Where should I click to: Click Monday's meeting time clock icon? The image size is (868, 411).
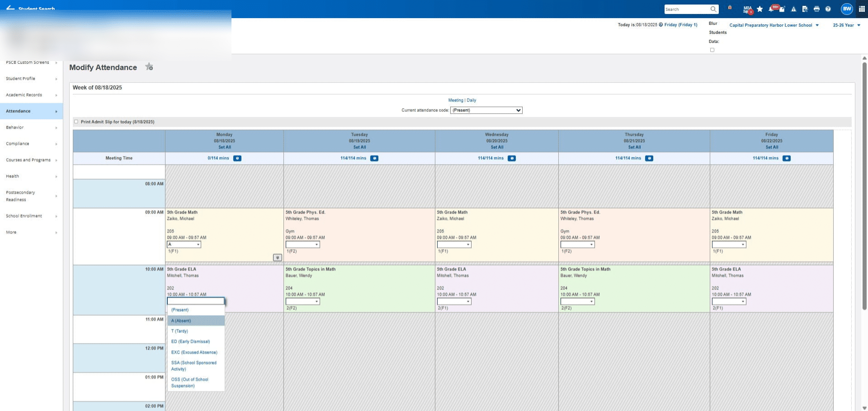coord(237,158)
